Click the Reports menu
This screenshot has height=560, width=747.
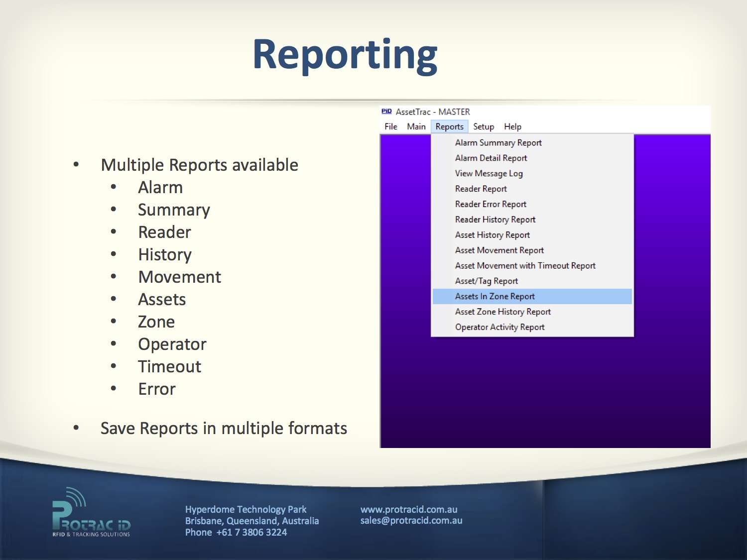pyautogui.click(x=449, y=127)
